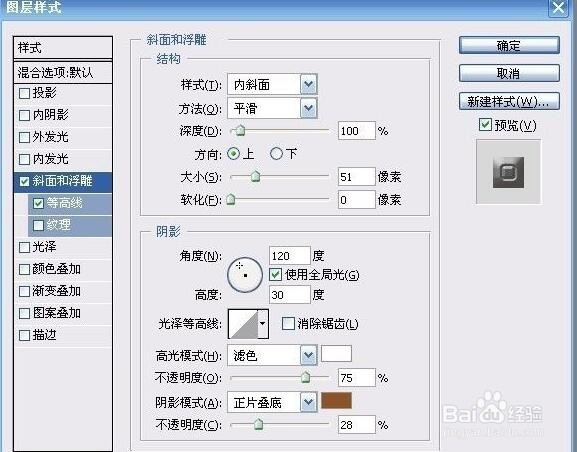Click the 确定 OK button

[509, 46]
